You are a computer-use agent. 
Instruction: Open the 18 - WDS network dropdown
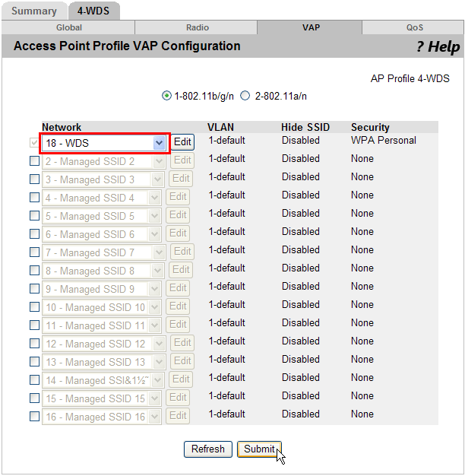click(159, 143)
